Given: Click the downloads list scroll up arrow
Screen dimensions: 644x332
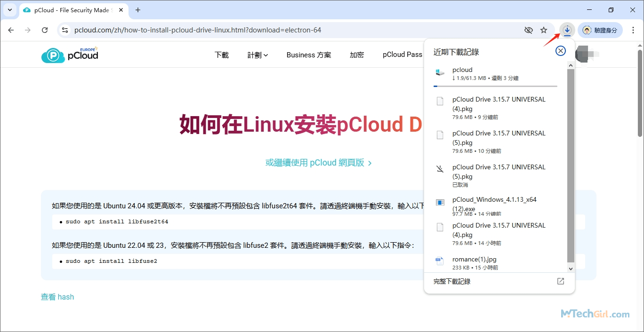Looking at the screenshot, I should pos(571,65).
